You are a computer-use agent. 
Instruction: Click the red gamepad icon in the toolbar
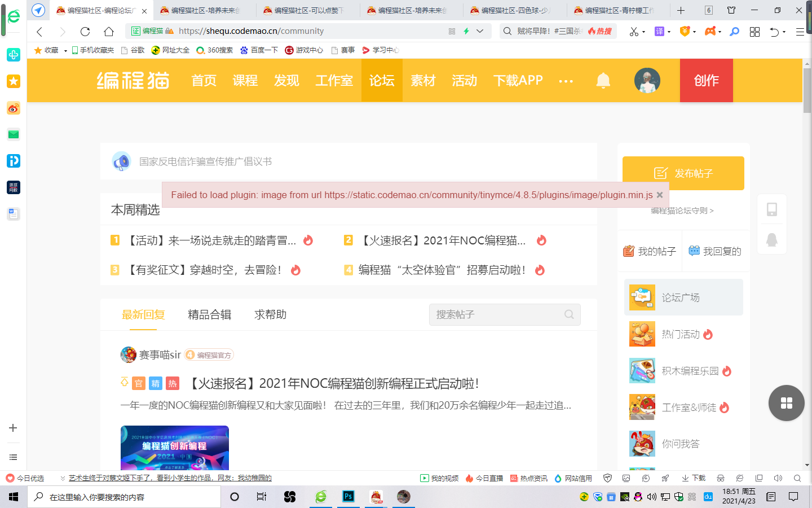[x=710, y=31]
